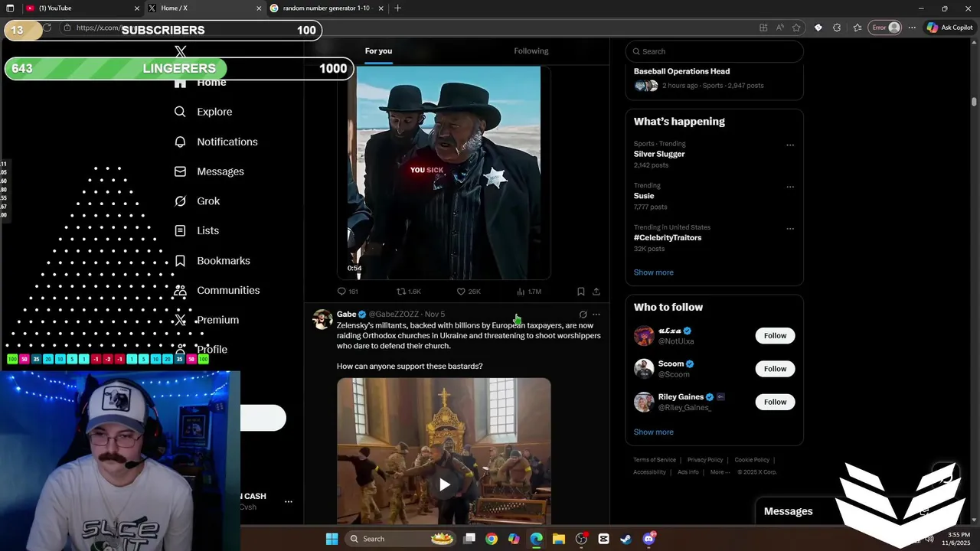Click the reply icon showing 161

coord(348,292)
